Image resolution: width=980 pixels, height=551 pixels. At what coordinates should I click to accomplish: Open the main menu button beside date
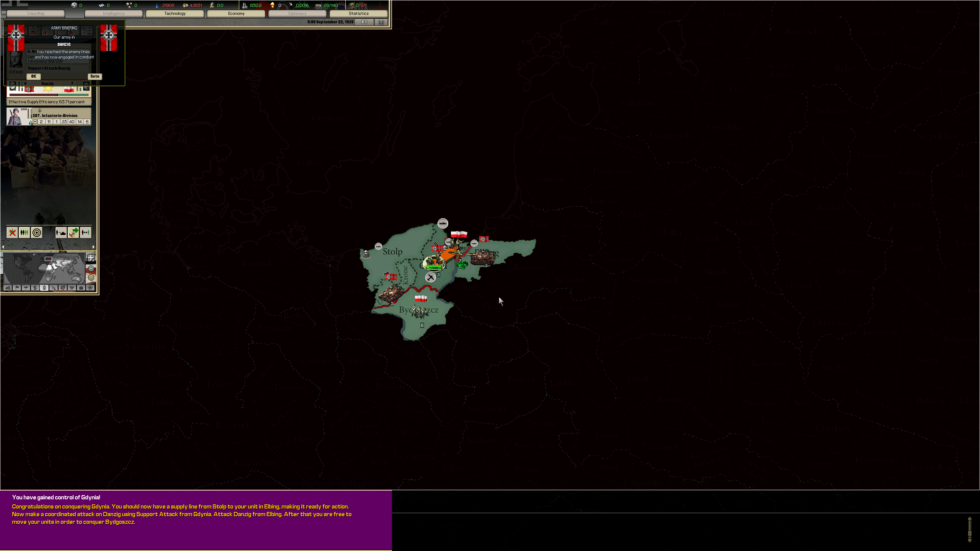(381, 22)
